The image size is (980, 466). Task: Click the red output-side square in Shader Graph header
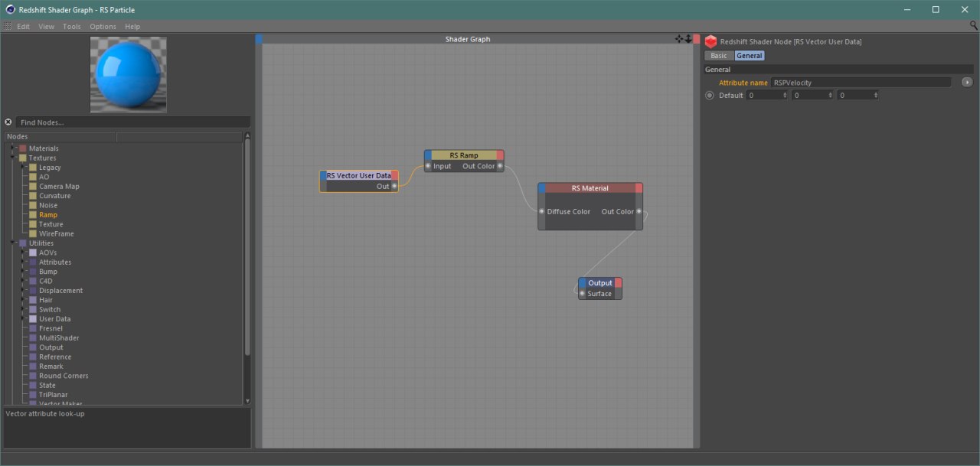tap(697, 38)
